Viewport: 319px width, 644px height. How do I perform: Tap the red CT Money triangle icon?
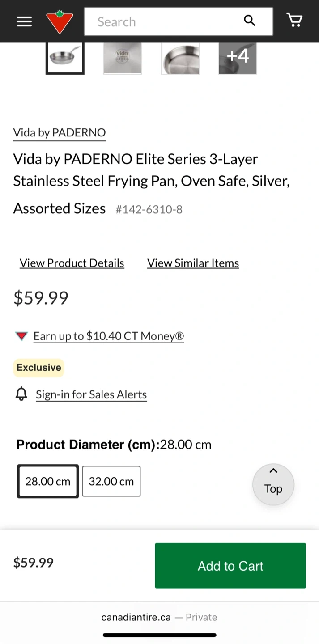[x=21, y=336]
